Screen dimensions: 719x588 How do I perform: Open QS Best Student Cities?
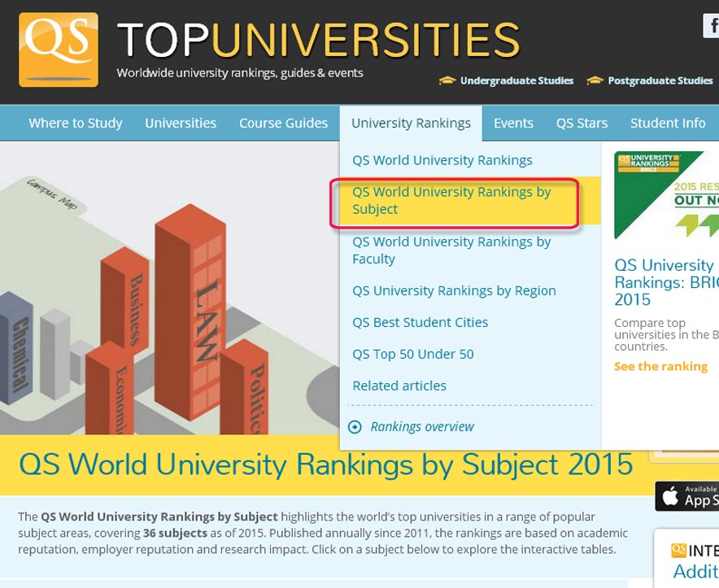420,322
